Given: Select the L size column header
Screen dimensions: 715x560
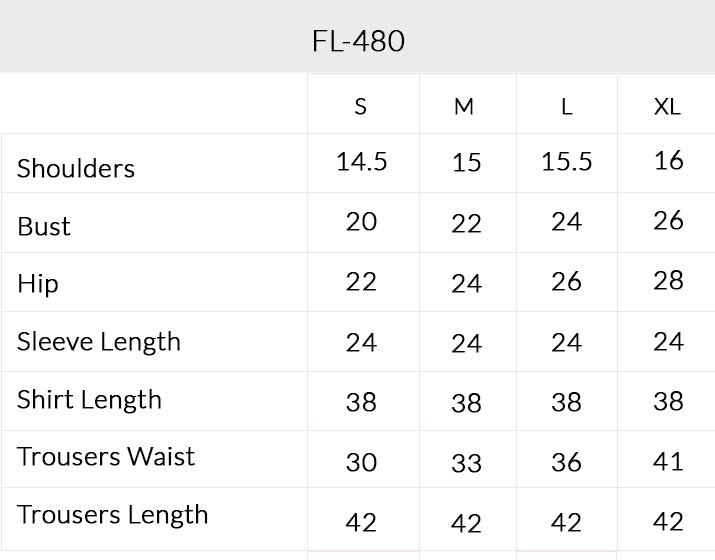Looking at the screenshot, I should click(566, 107).
